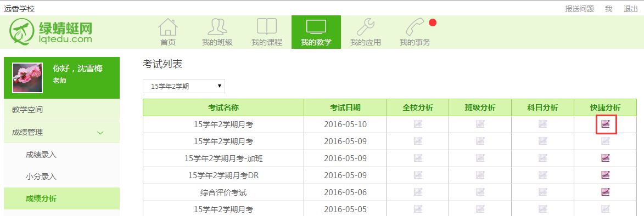Open 班级分析 icon for 月考DR exam

tap(480, 175)
